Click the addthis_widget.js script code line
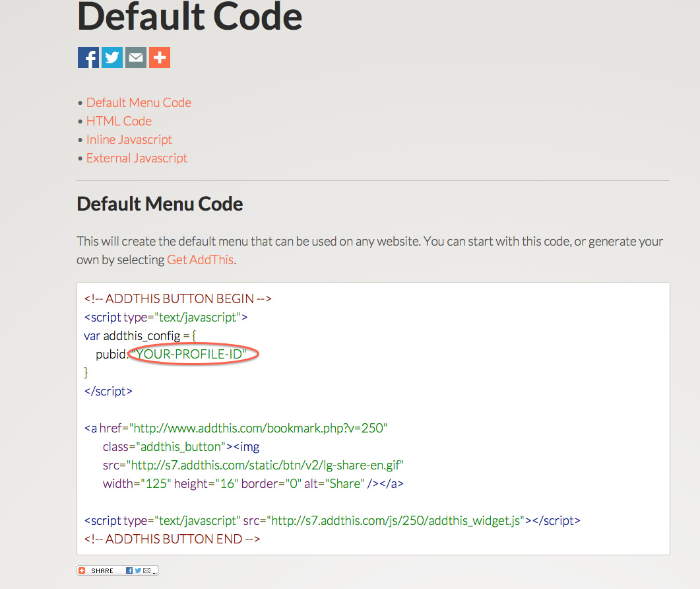This screenshot has width=700, height=589. pos(332,520)
